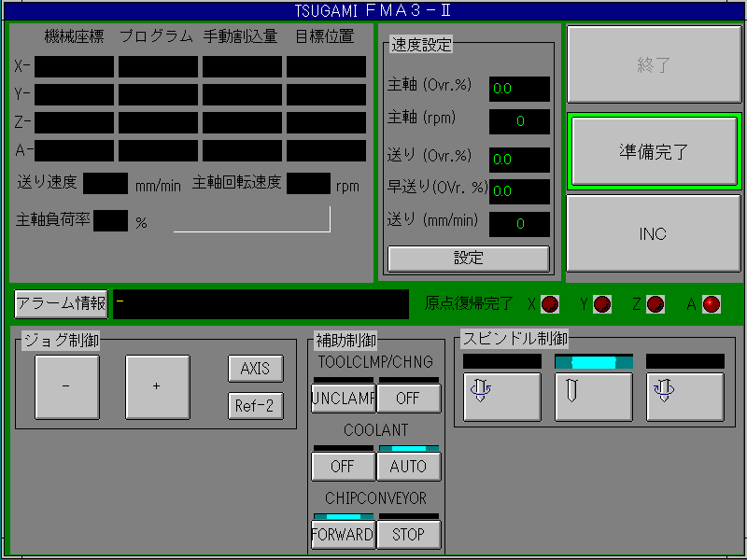This screenshot has width=747, height=560.
Task: Click the Y- プログラム coordinate field
Action: coord(158,95)
